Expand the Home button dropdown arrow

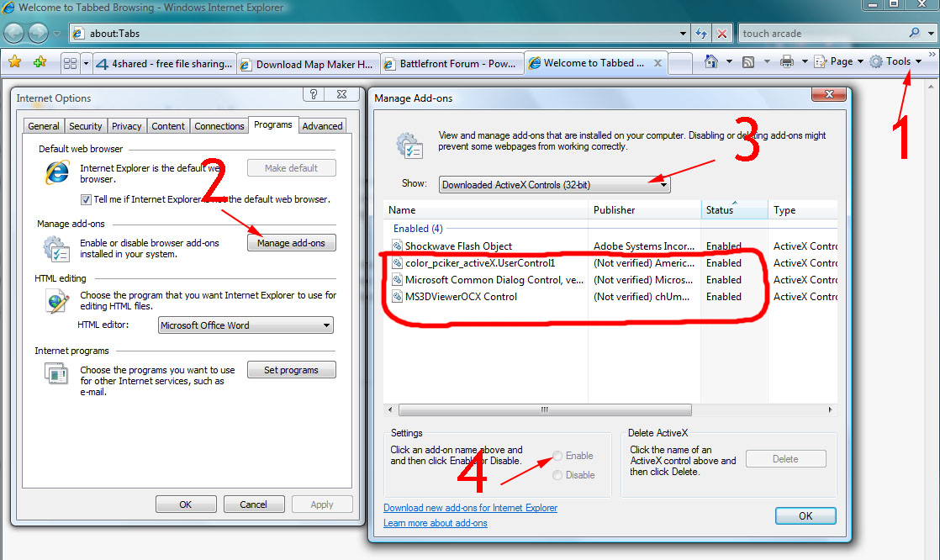point(729,61)
